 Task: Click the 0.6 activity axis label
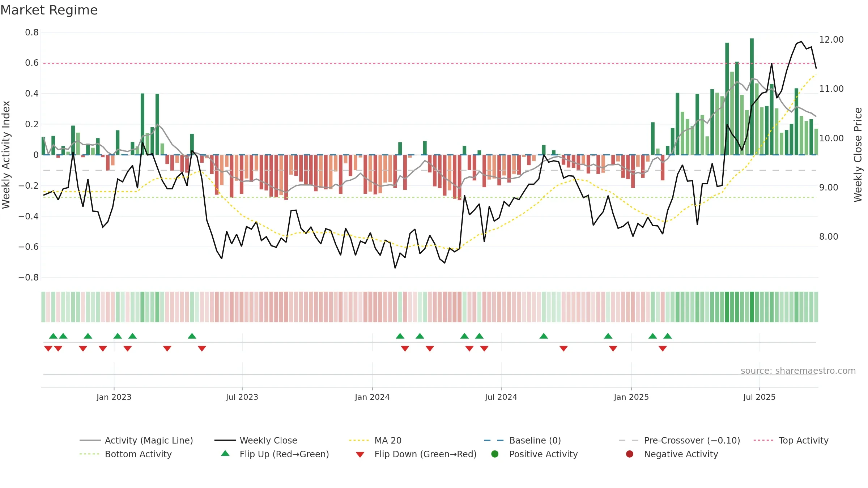tap(32, 63)
